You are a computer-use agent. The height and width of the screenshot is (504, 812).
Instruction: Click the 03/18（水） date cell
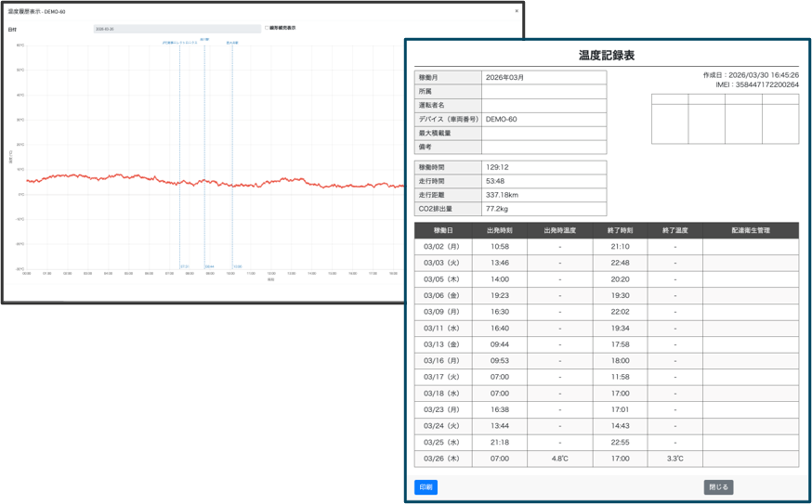tap(443, 394)
